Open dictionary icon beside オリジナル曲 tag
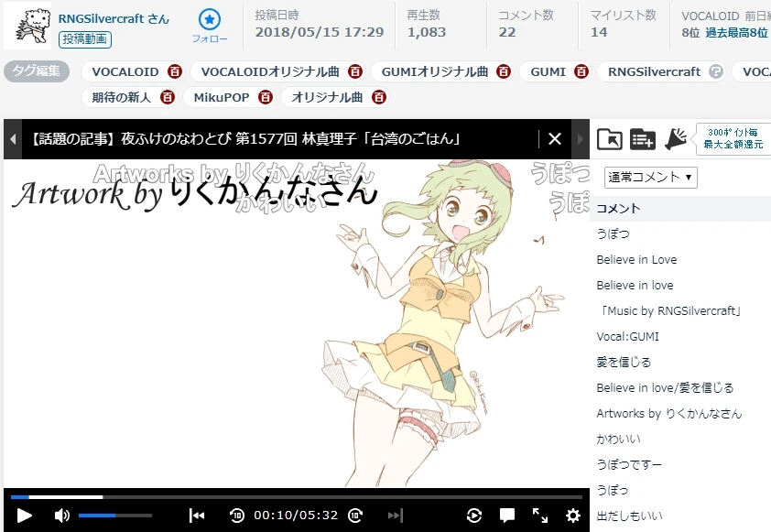The image size is (771, 532). (x=378, y=97)
